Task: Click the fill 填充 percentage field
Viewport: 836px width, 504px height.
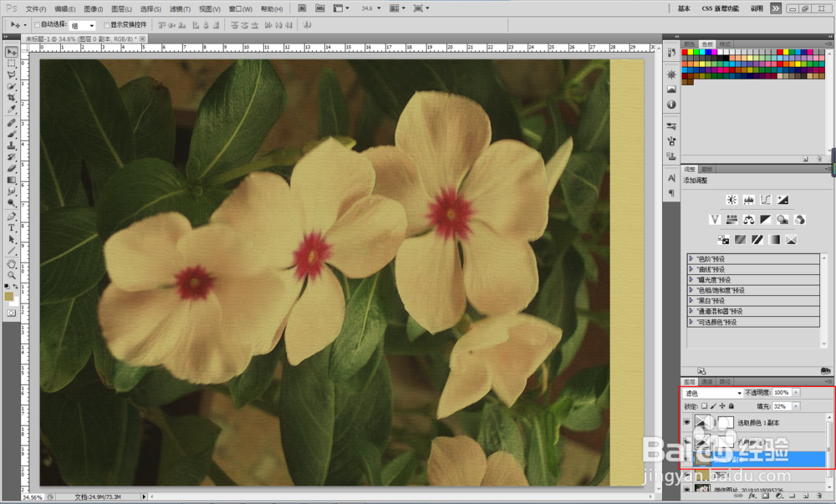Action: coord(780,406)
